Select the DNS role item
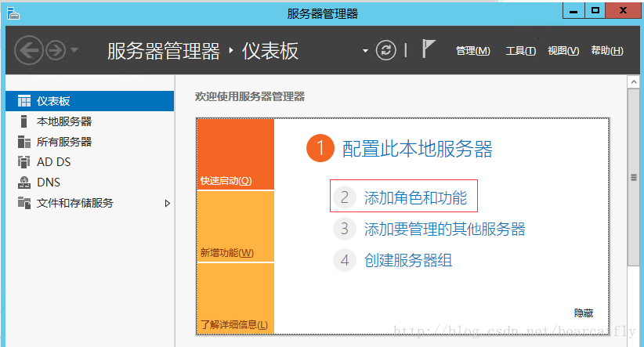The height and width of the screenshot is (347, 644). pyautogui.click(x=48, y=183)
